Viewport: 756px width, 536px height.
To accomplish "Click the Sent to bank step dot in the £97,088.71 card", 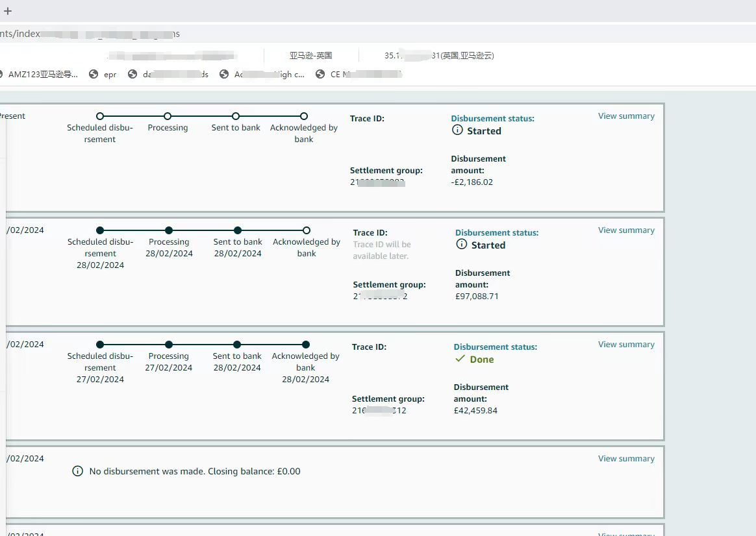I will click(238, 230).
